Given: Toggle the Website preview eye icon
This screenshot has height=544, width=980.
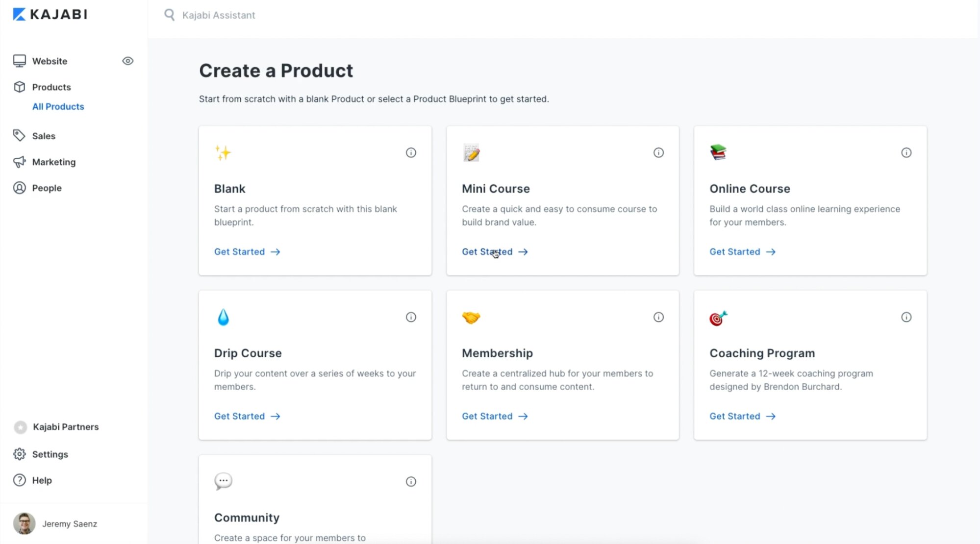Looking at the screenshot, I should tap(127, 61).
